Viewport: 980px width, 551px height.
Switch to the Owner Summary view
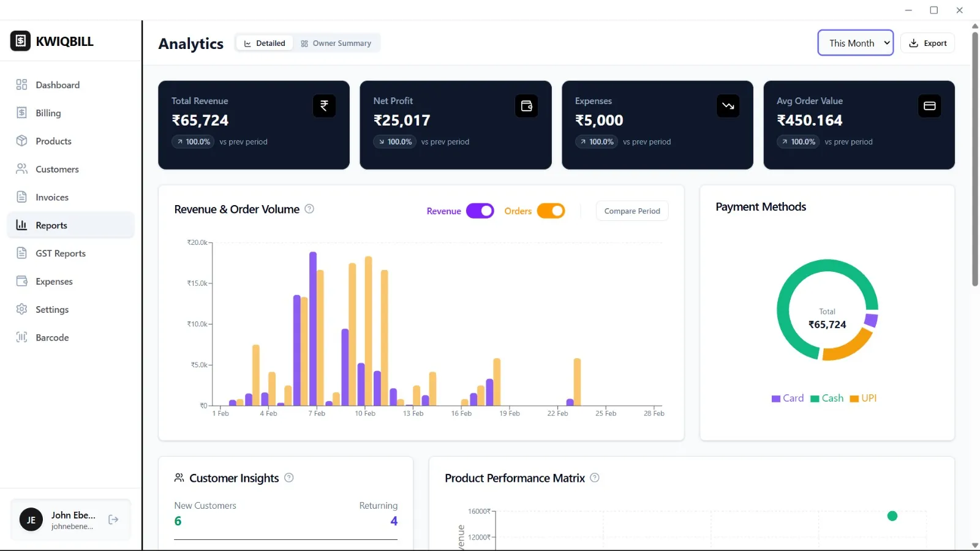pos(336,43)
